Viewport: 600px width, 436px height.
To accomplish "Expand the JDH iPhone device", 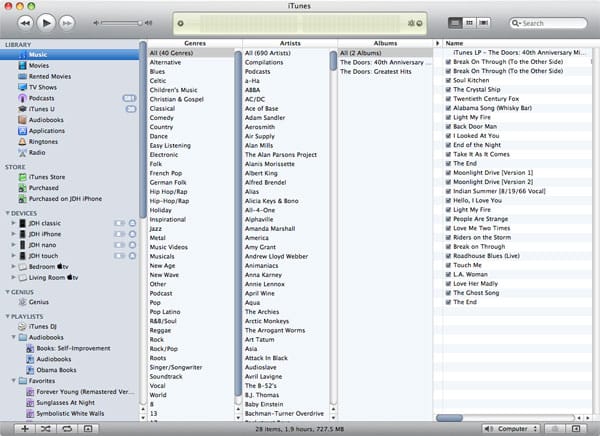I will tap(13, 234).
